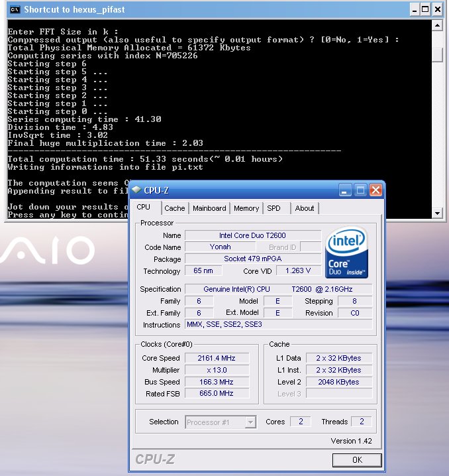Click the 'InvSqrt time : 3.02' console line

(58, 135)
